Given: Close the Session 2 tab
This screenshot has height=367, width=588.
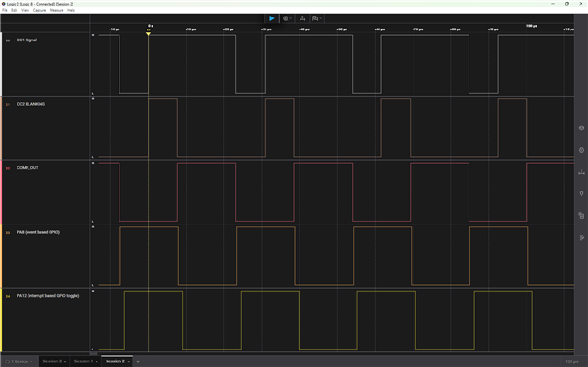Looking at the screenshot, I should [129, 361].
